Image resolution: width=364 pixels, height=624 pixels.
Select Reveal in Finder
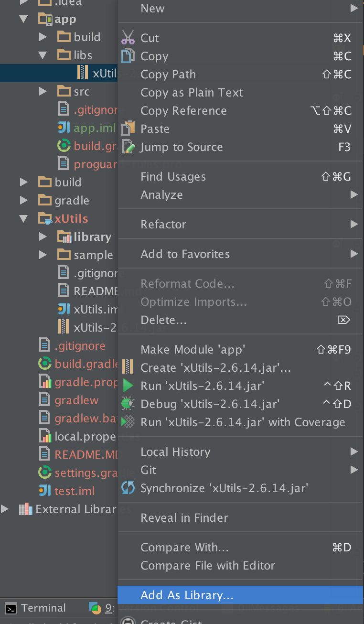[x=241, y=518]
